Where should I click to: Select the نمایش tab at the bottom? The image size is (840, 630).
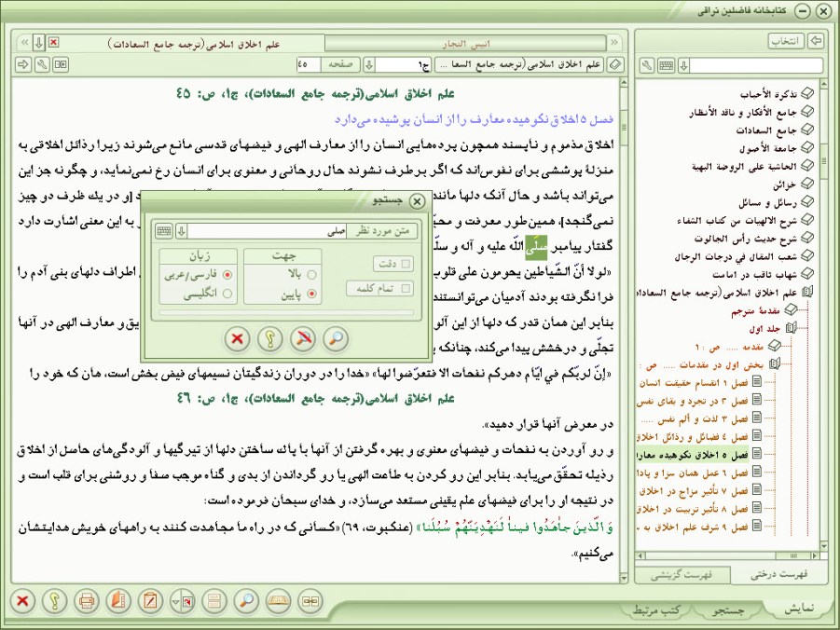799,609
